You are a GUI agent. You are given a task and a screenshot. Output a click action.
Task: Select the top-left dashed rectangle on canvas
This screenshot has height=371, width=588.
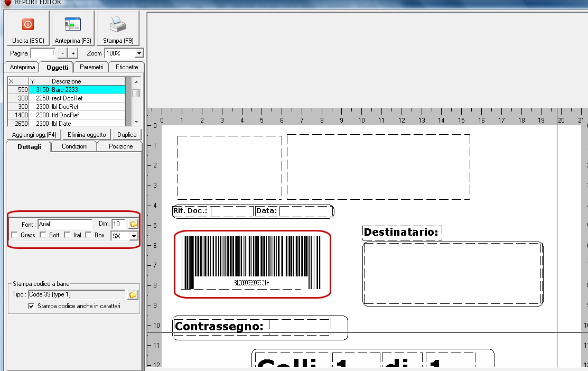(x=229, y=168)
